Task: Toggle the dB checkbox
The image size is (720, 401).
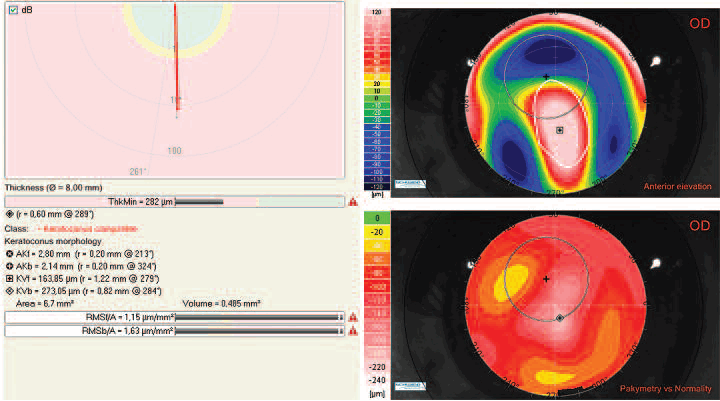Action: (13, 10)
